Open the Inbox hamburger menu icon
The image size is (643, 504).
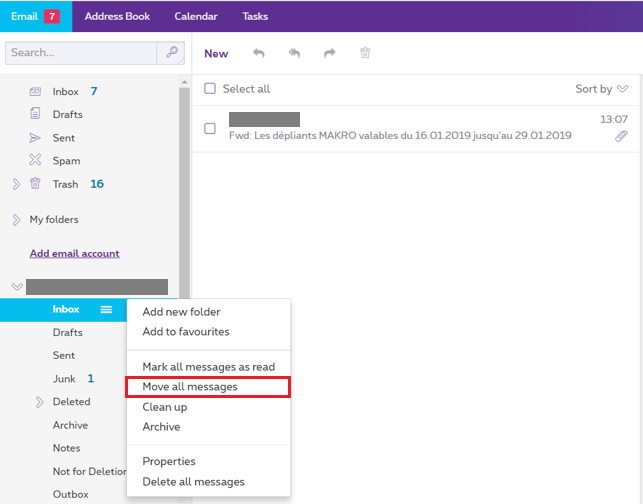click(106, 310)
